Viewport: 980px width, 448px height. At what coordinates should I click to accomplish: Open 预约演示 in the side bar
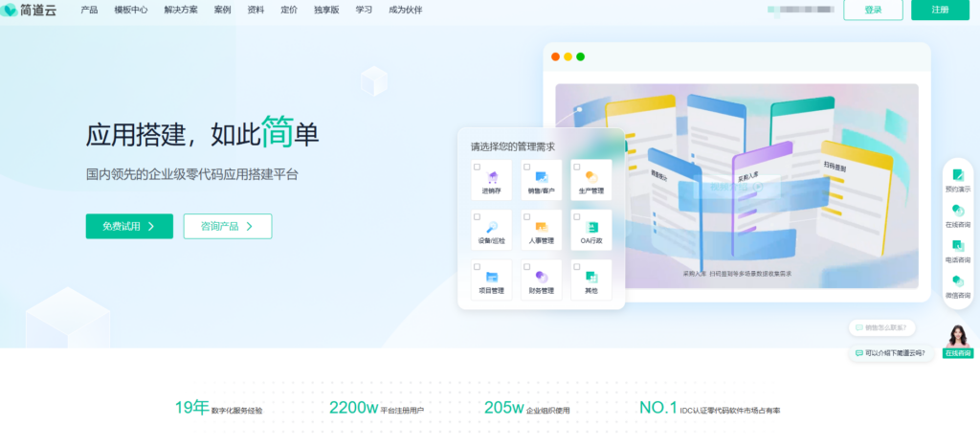tap(957, 181)
